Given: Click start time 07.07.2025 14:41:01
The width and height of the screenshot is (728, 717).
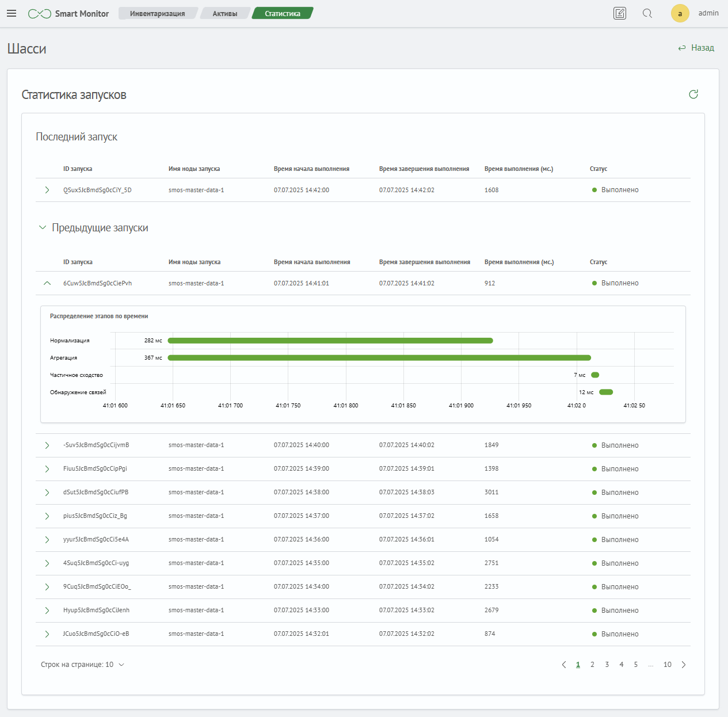Looking at the screenshot, I should click(x=302, y=283).
